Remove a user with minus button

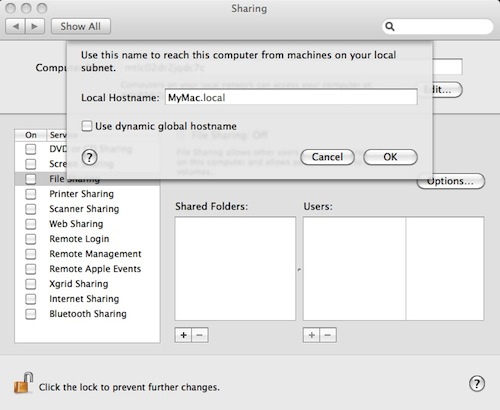328,335
